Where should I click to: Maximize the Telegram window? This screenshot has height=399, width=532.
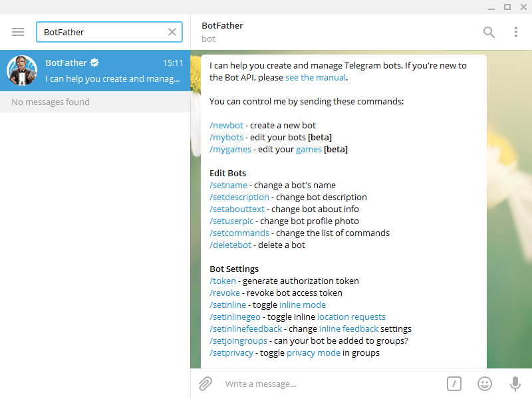click(x=507, y=7)
